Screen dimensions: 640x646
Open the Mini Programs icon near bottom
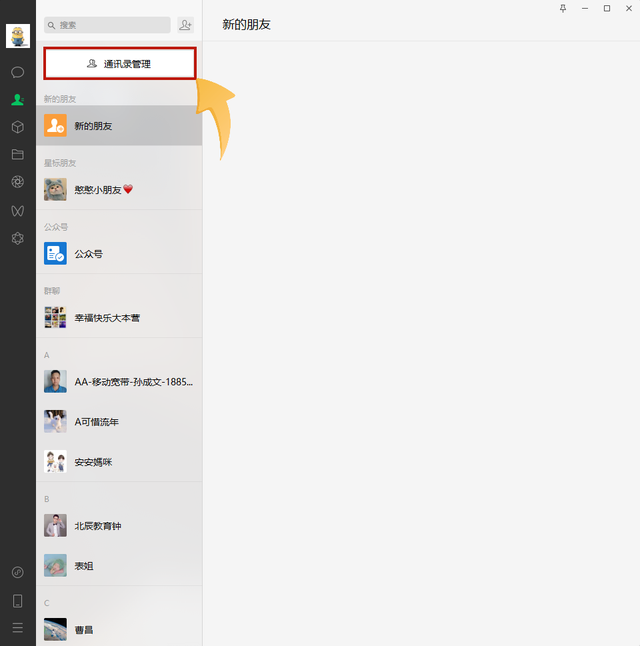pos(17,572)
